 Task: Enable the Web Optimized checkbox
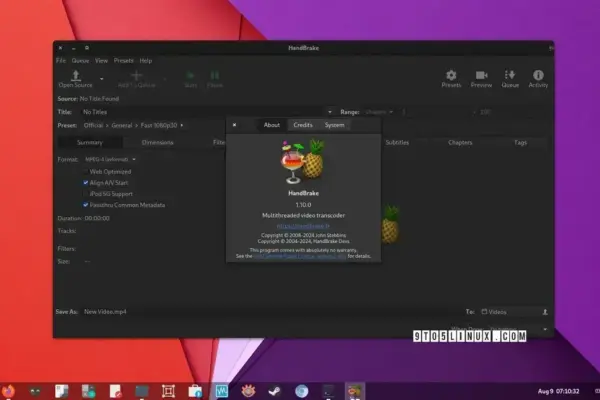(86, 171)
